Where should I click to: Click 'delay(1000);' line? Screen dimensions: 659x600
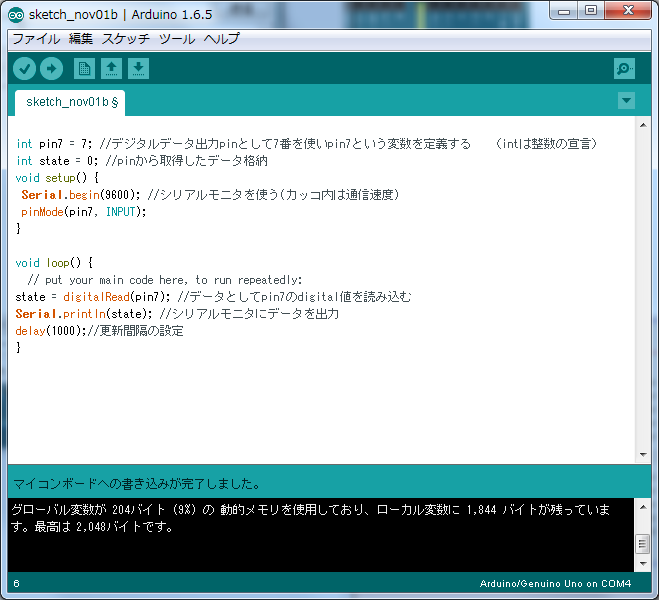click(x=50, y=331)
